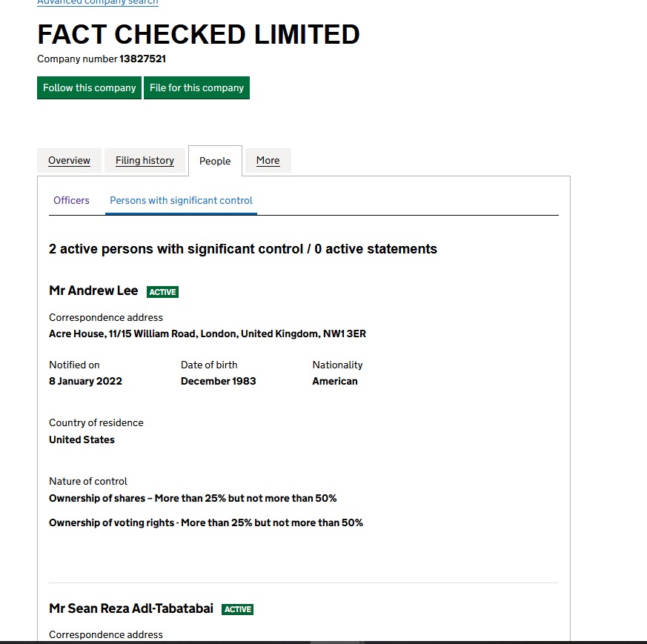647x644 pixels.
Task: Click the Acre House correspondence address
Action: (x=208, y=333)
